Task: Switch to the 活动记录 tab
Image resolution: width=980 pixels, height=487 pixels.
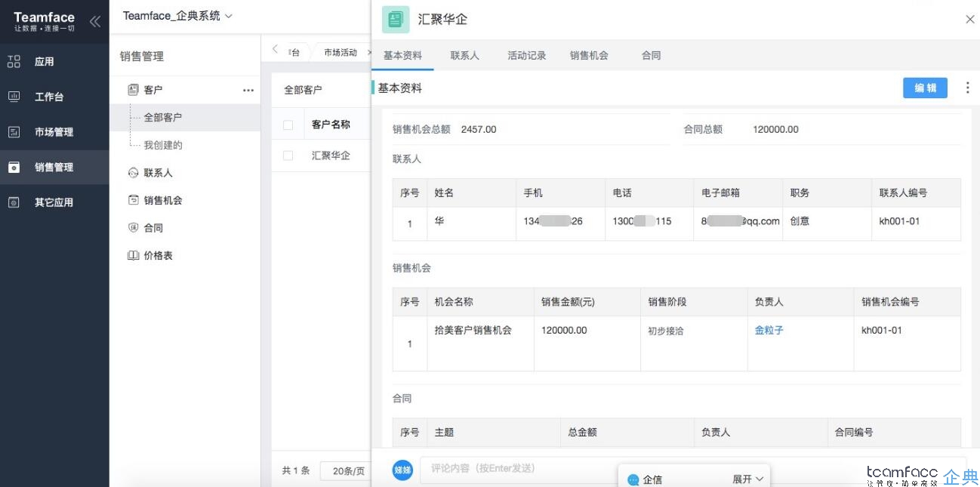Action: pyautogui.click(x=526, y=56)
